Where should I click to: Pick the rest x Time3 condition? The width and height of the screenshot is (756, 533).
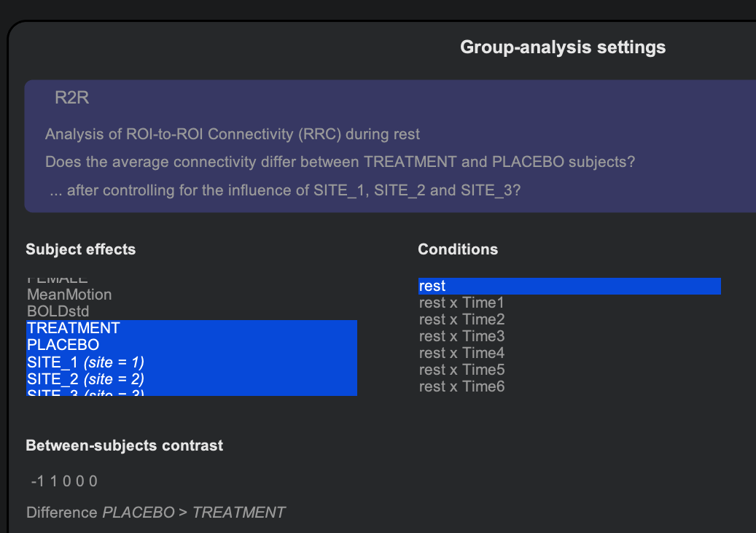coord(461,336)
